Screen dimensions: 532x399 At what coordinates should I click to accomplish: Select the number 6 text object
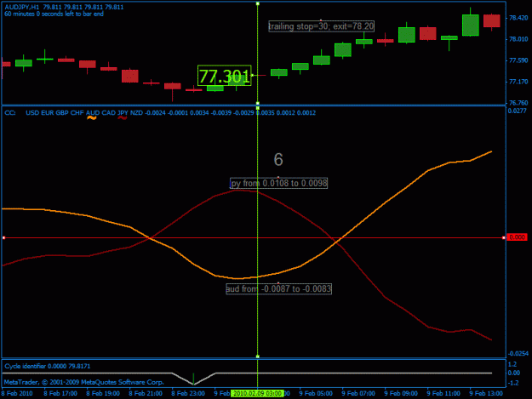point(278,159)
